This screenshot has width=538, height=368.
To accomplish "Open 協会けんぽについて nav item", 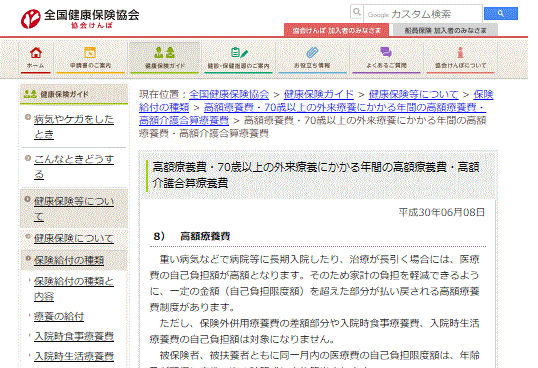I will pyautogui.click(x=460, y=58).
